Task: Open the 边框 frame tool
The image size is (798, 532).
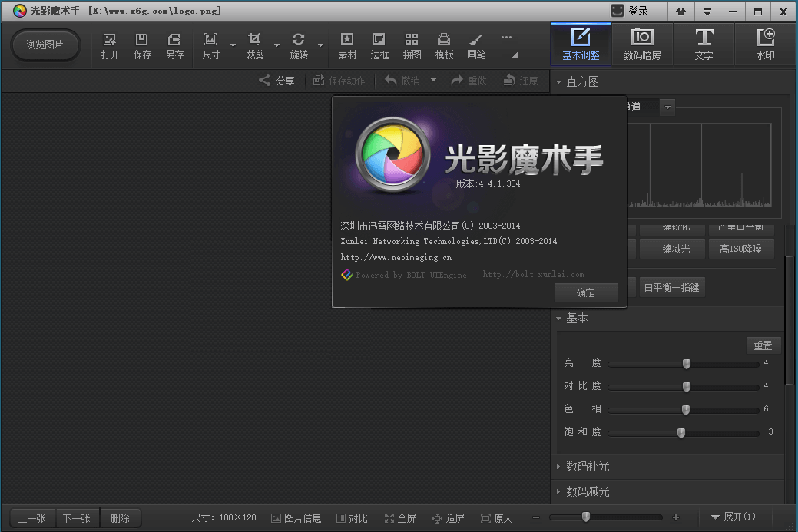Action: pos(379,46)
